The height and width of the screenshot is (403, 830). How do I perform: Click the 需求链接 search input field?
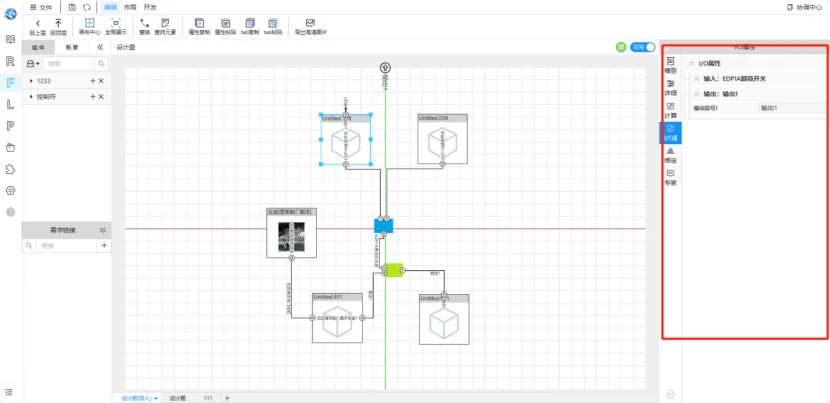(66, 246)
